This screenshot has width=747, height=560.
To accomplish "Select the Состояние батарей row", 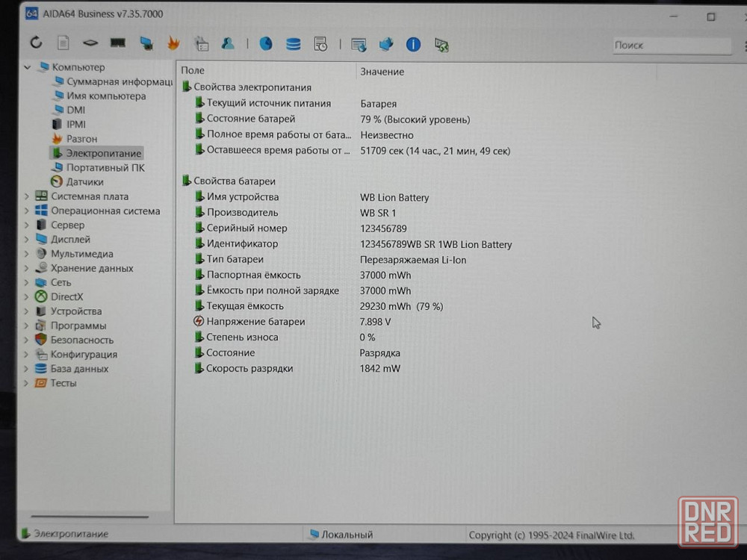I will click(332, 119).
